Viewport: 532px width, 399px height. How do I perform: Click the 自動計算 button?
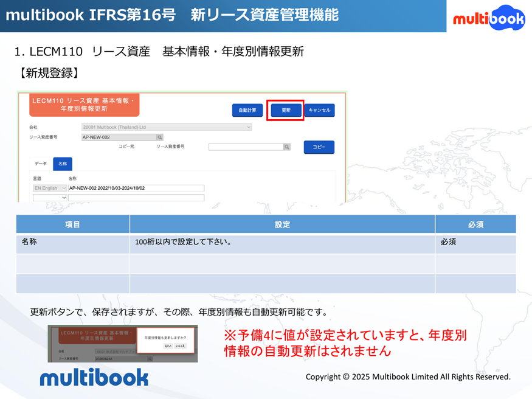(247, 110)
